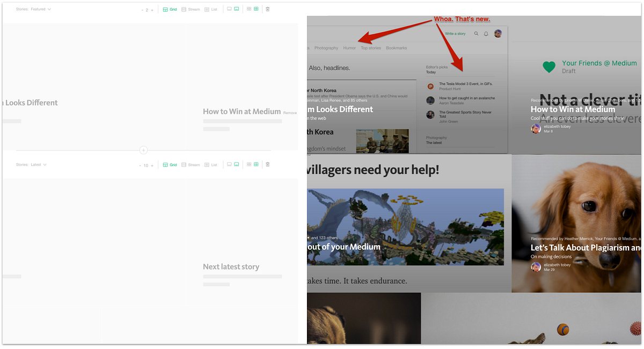
Task: Select List layout for Featured section
Action: pos(211,10)
